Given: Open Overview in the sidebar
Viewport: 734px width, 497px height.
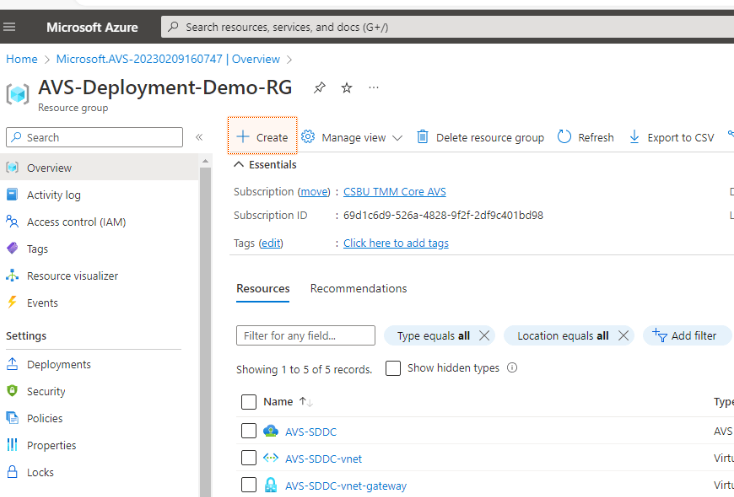Looking at the screenshot, I should (x=99, y=168).
